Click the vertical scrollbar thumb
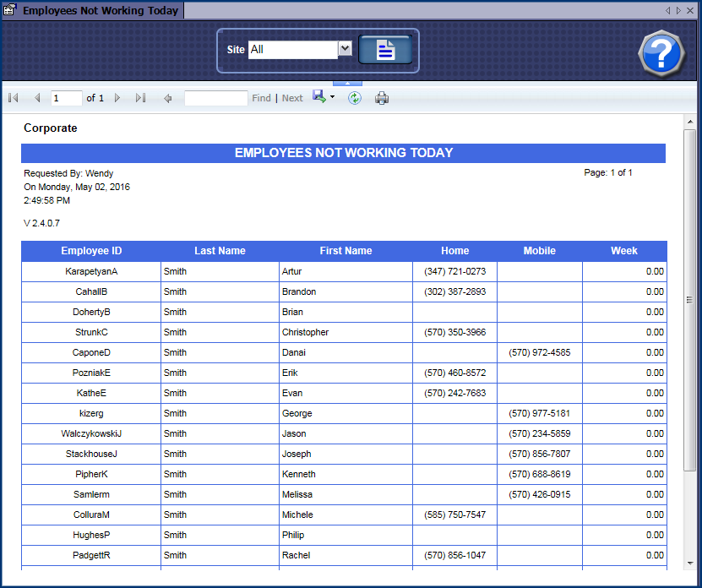 coord(690,300)
